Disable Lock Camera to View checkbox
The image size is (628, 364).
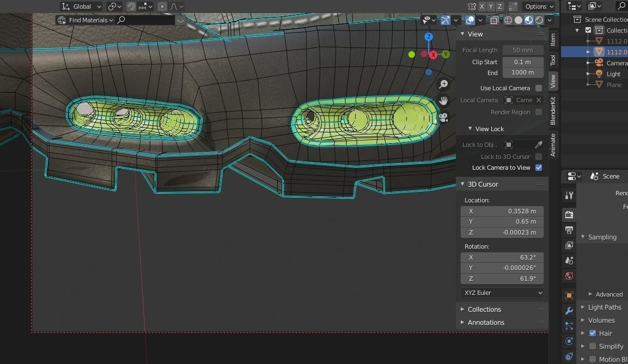539,168
